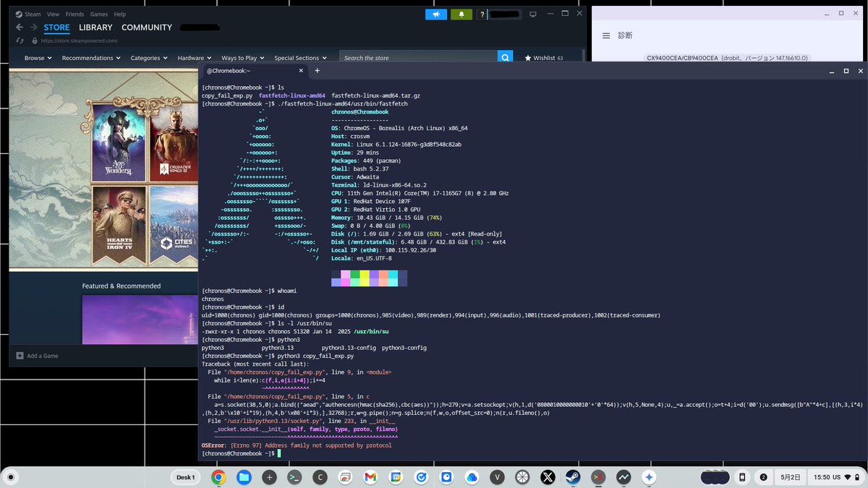Expand the Special Sections dropdown

coord(300,58)
